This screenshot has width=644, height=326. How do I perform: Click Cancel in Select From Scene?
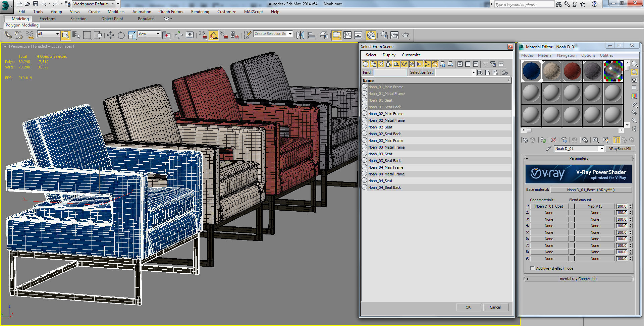tap(495, 307)
